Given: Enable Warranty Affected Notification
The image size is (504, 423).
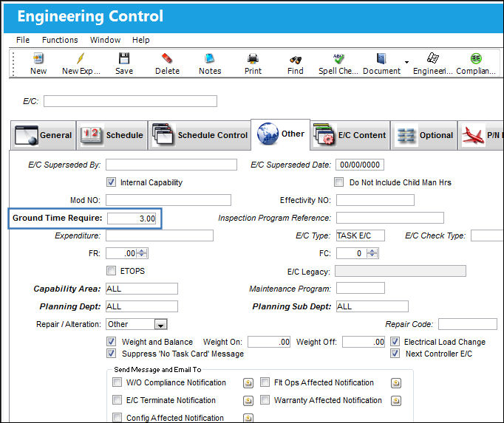Looking at the screenshot, I should pyautogui.click(x=265, y=400).
